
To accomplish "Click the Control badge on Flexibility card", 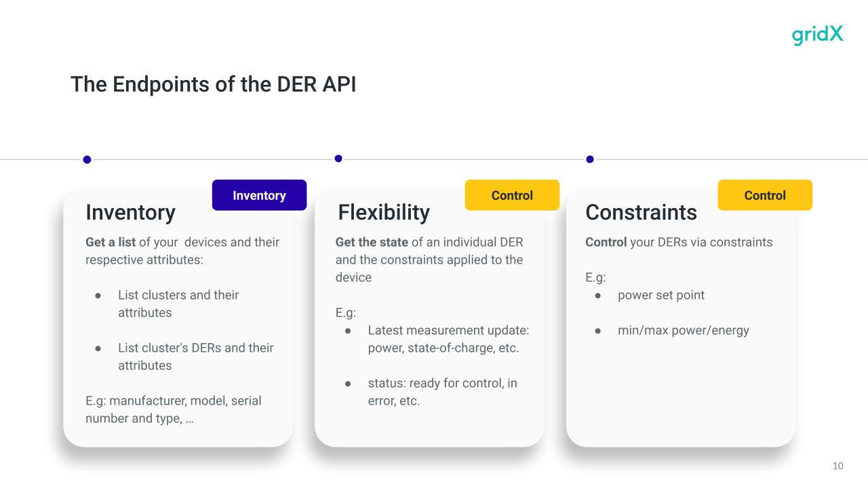I will tap(512, 195).
